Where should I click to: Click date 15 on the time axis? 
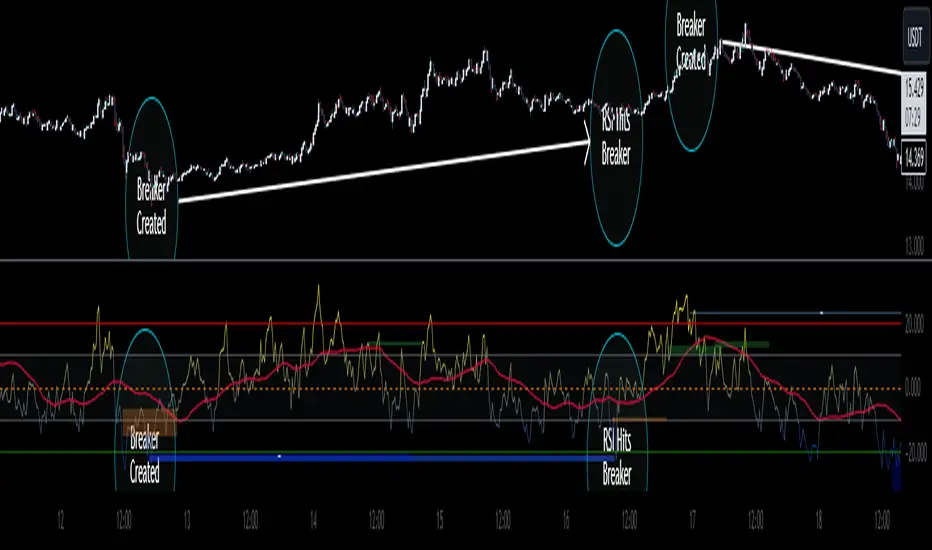point(439,520)
